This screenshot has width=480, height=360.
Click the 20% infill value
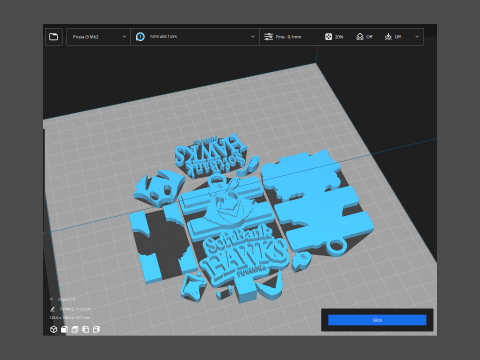point(339,37)
